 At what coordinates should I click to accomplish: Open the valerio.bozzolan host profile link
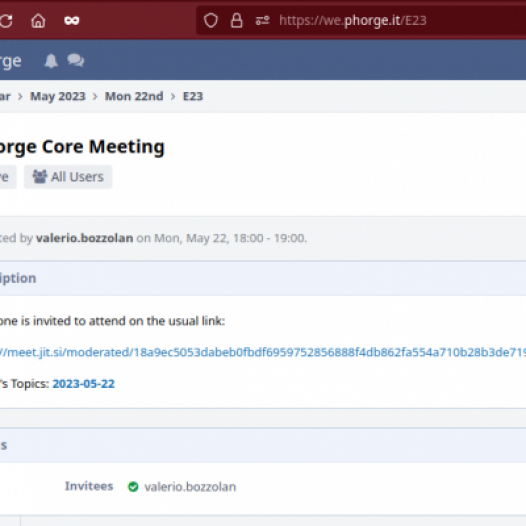85,238
